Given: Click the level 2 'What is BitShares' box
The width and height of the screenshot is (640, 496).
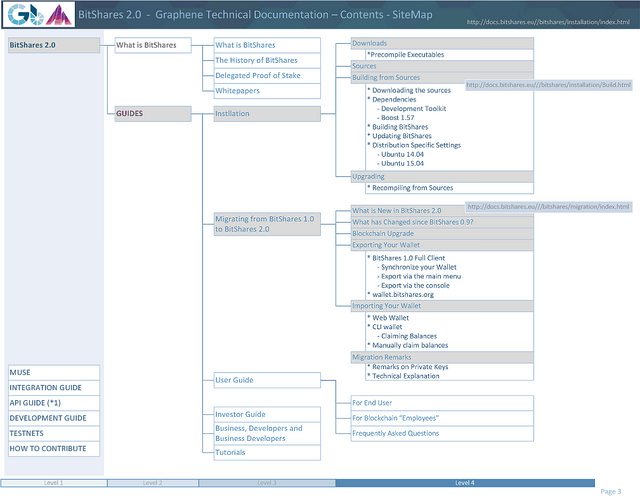Looking at the screenshot, I should click(153, 45).
